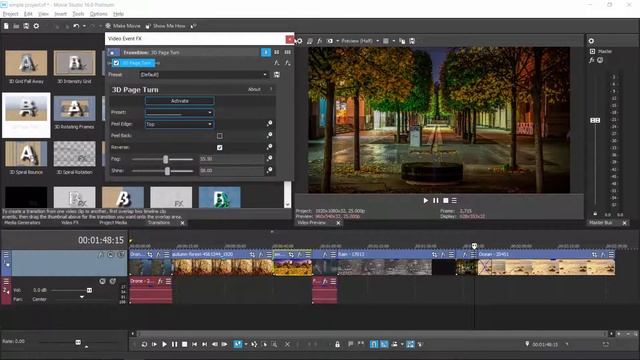Save project icon in main toolbar
The height and width of the screenshot is (360, 640).
(26, 26)
